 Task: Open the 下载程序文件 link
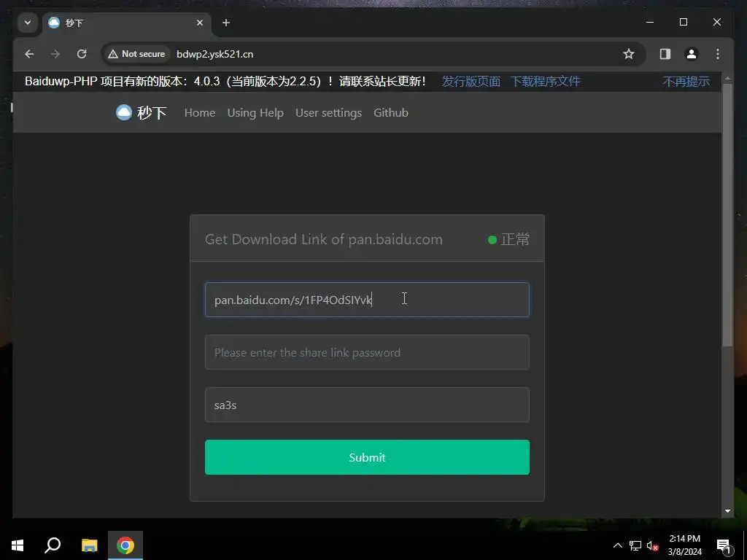pyautogui.click(x=546, y=82)
